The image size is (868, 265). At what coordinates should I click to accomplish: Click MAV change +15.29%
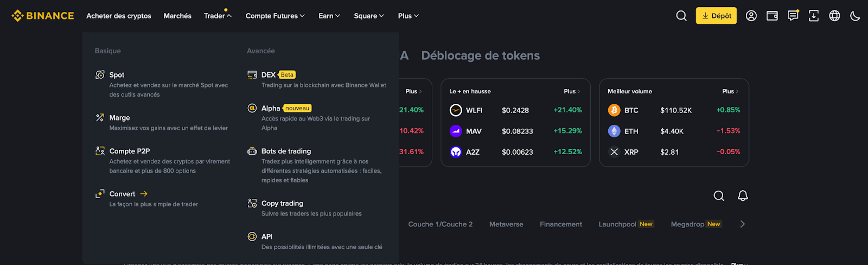click(567, 131)
